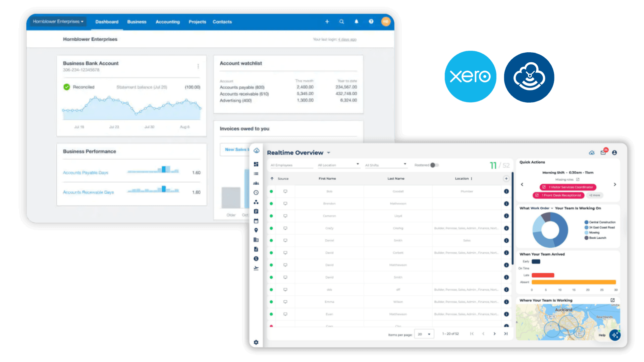Viewport: 644px width, 362px height.
Task: Open the location pin icon in sidebar
Action: point(256,230)
